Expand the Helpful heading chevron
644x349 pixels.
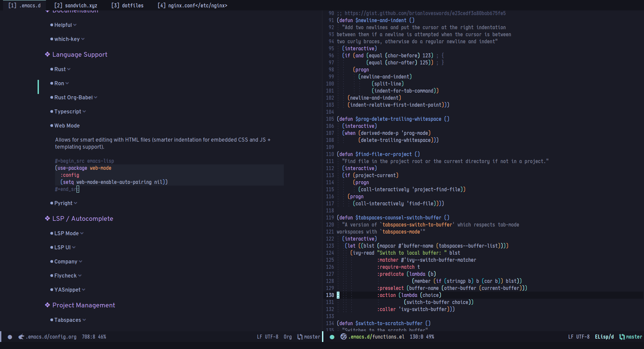75,25
